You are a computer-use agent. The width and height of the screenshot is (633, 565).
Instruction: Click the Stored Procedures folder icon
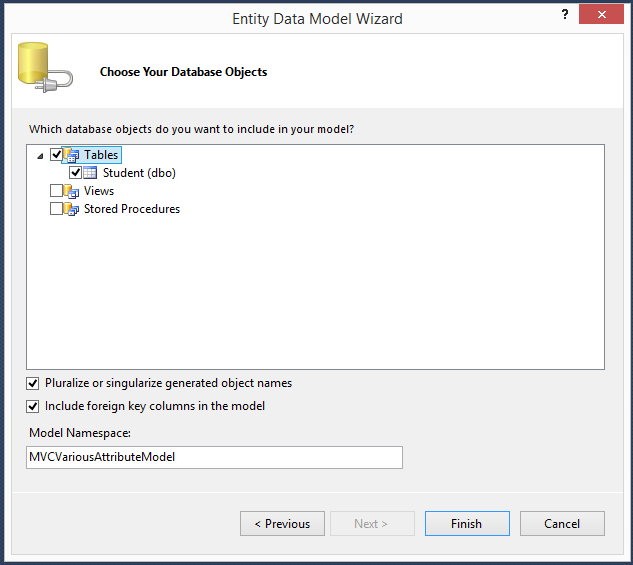coord(72,209)
